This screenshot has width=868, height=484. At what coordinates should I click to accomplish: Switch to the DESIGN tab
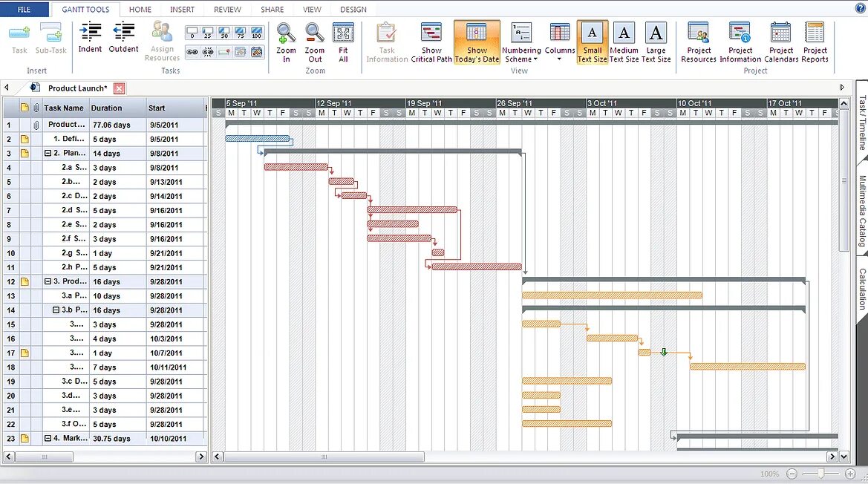(x=353, y=10)
